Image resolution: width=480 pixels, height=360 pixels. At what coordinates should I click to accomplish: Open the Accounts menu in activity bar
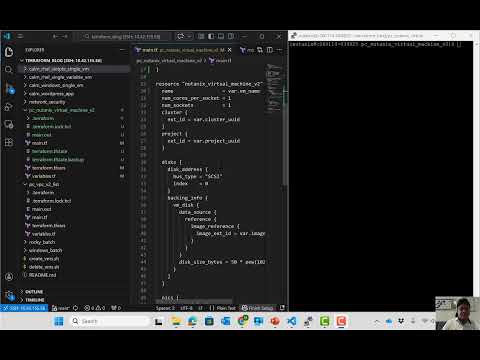click(x=9, y=277)
